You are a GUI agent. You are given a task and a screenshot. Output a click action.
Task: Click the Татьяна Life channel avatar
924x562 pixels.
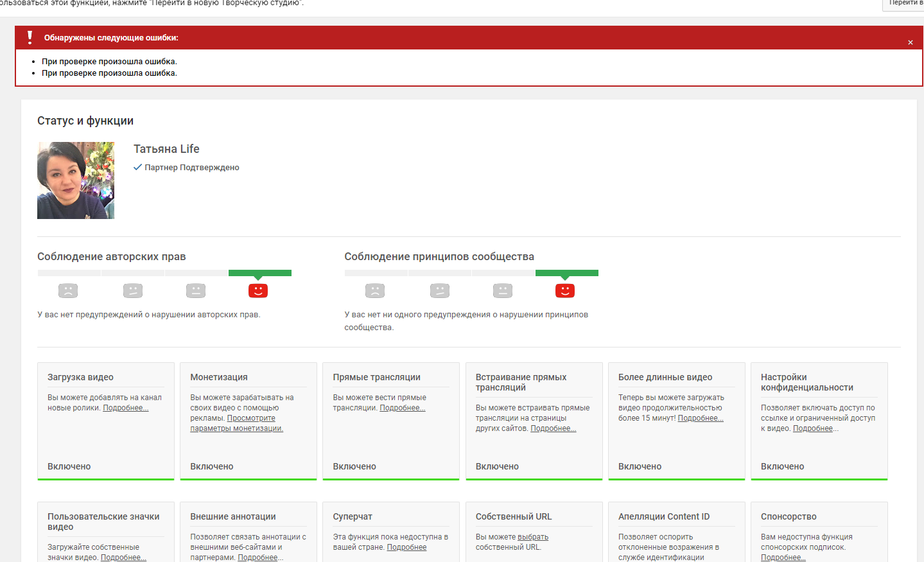click(76, 180)
